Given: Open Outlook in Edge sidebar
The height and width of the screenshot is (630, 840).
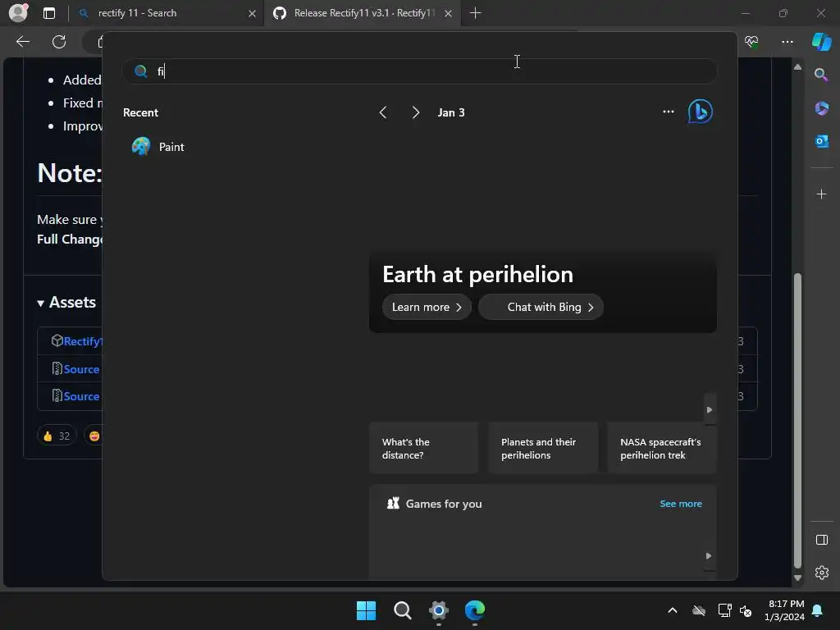Looking at the screenshot, I should coord(821,141).
